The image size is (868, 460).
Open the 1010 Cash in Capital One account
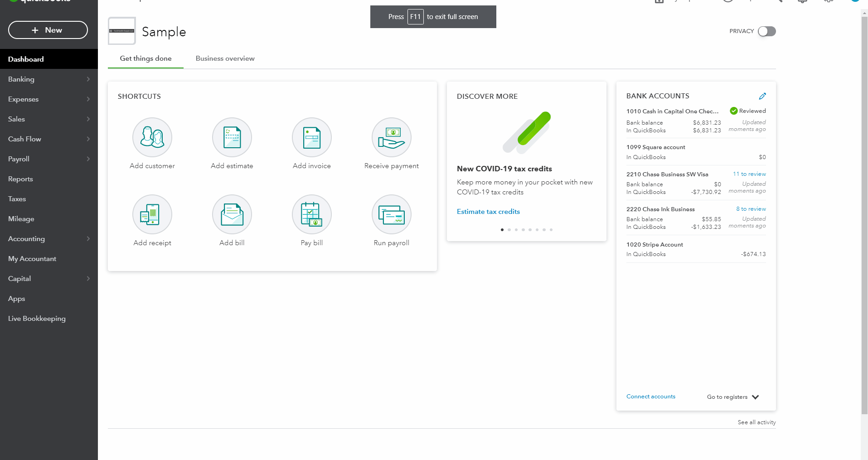click(x=673, y=111)
